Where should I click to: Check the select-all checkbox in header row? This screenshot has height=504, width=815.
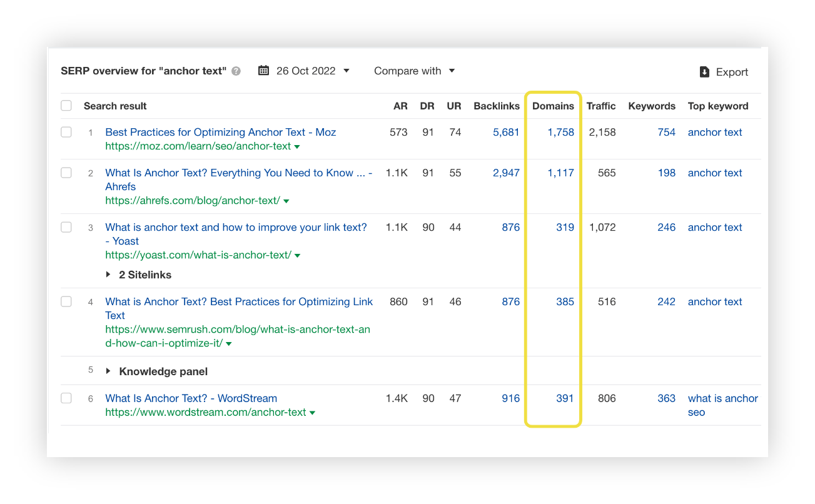coord(66,105)
